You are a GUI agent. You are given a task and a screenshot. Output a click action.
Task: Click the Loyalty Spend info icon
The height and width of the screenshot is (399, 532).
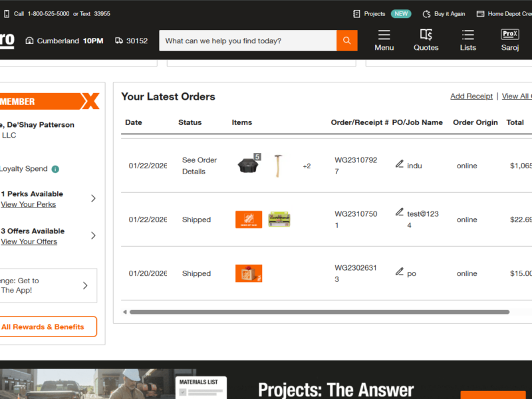point(55,169)
